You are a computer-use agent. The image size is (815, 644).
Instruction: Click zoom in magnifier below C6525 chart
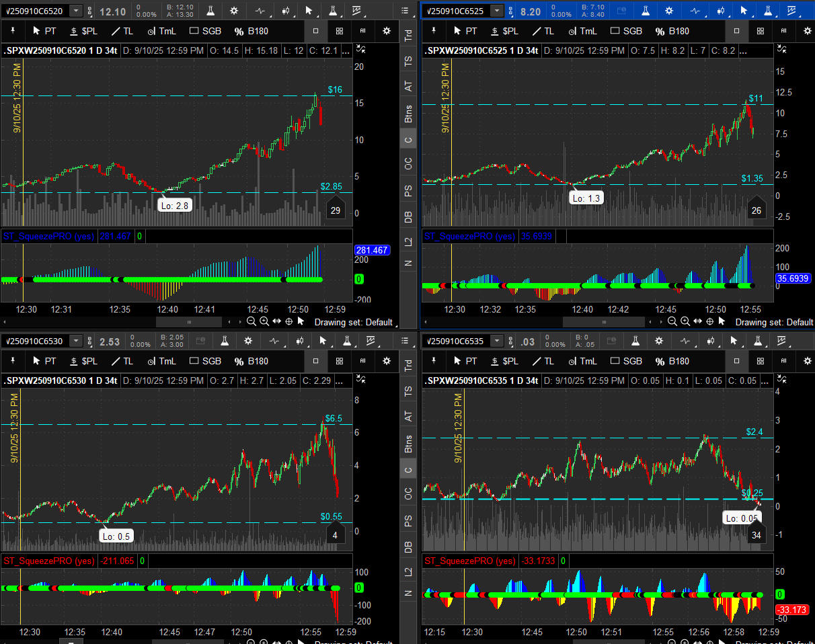click(x=684, y=321)
